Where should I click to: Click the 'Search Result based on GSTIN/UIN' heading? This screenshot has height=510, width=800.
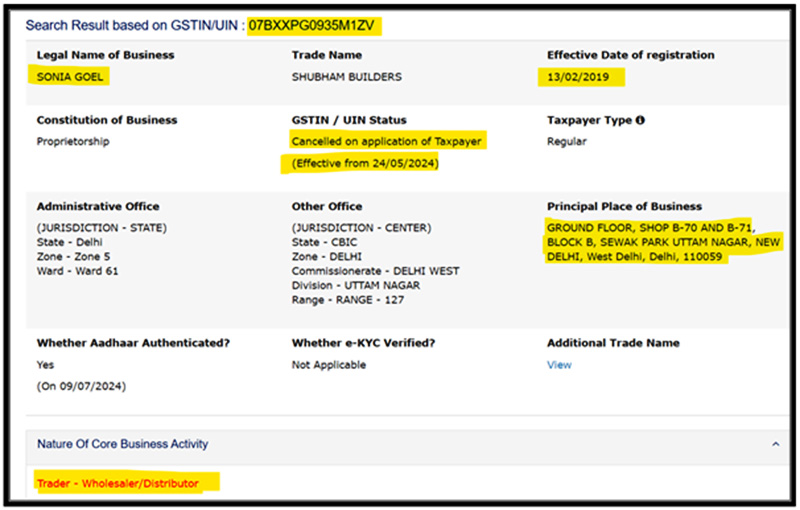coord(135,24)
